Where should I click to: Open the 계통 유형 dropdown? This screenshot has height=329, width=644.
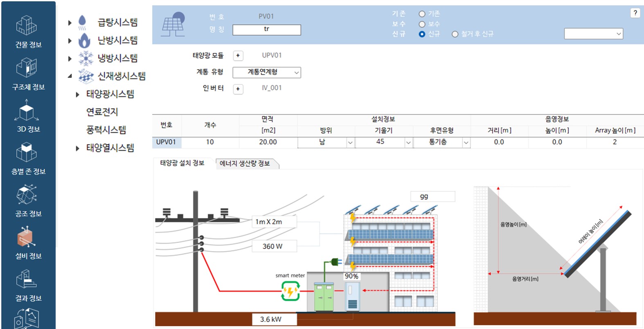(267, 73)
